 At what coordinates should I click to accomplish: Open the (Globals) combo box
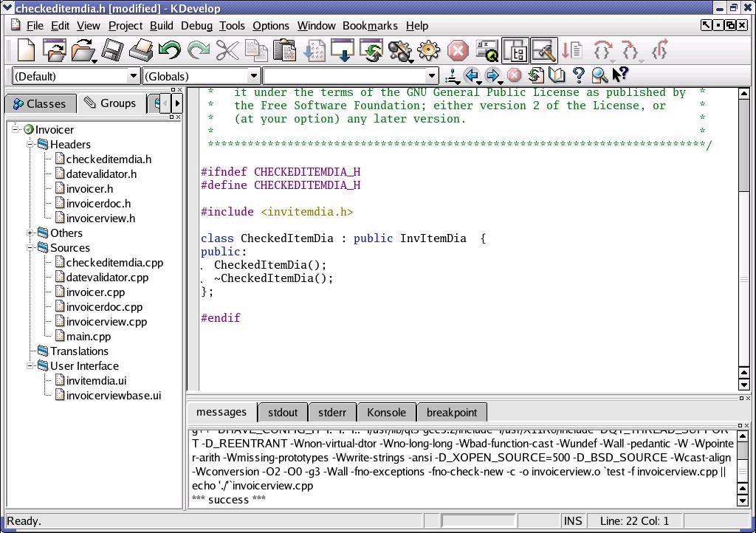[x=202, y=76]
